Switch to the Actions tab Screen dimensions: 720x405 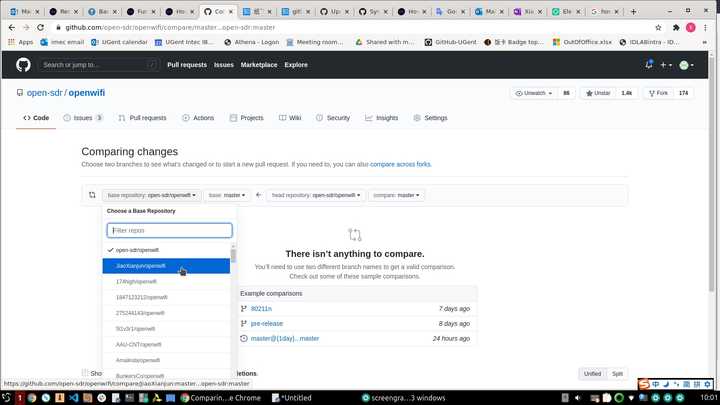pyautogui.click(x=198, y=118)
